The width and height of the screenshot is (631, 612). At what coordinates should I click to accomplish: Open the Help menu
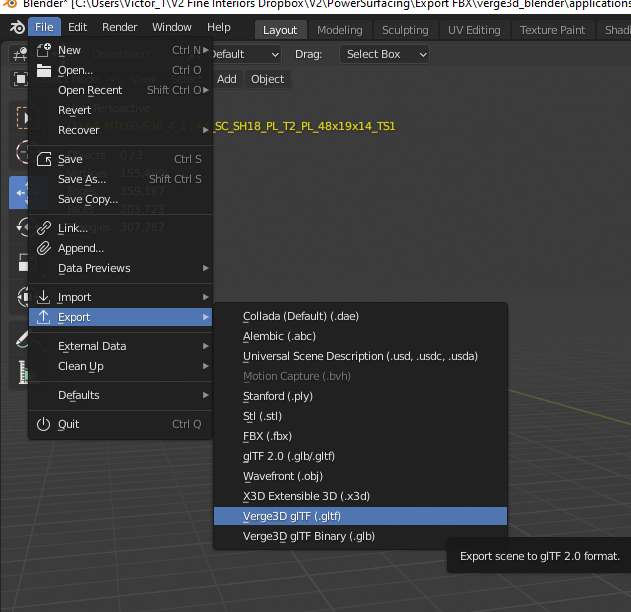219,27
